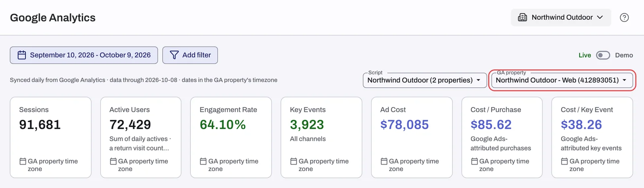Viewport: 644px width, 188px height.
Task: Click the Add filter button
Action: [x=190, y=55]
